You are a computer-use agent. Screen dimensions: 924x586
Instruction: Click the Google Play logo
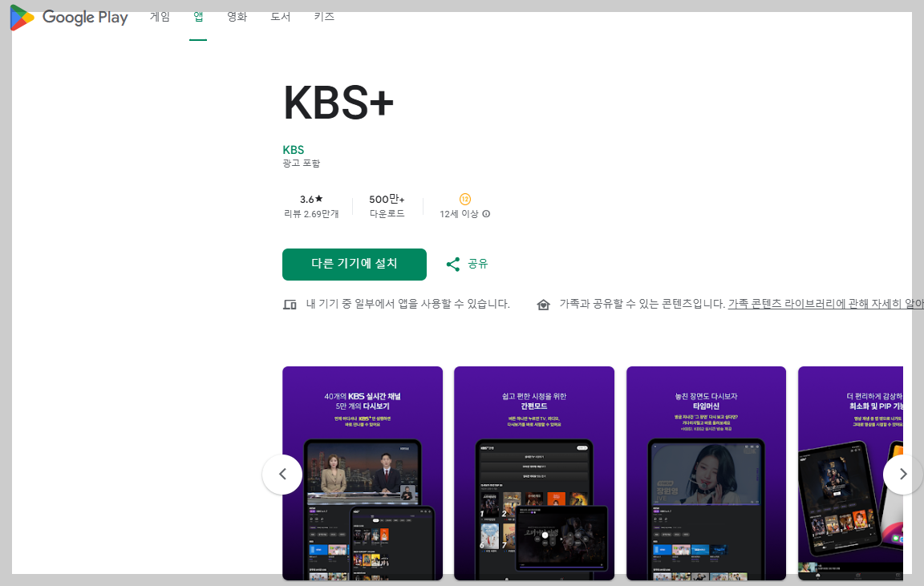point(69,17)
